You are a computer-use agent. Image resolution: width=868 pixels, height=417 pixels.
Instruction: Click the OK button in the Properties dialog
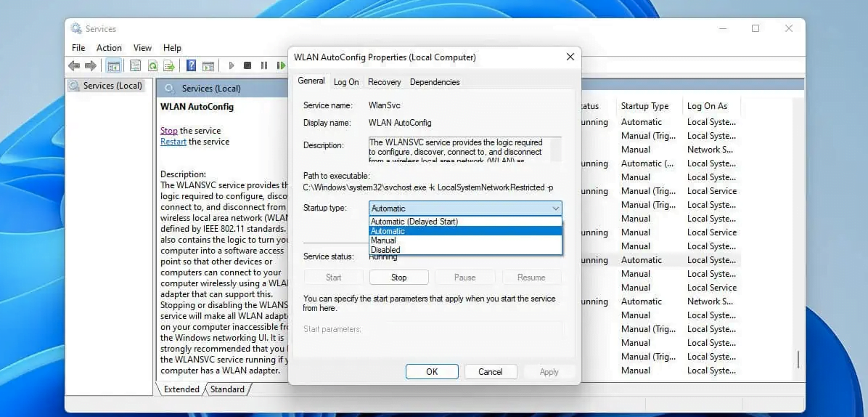point(432,372)
